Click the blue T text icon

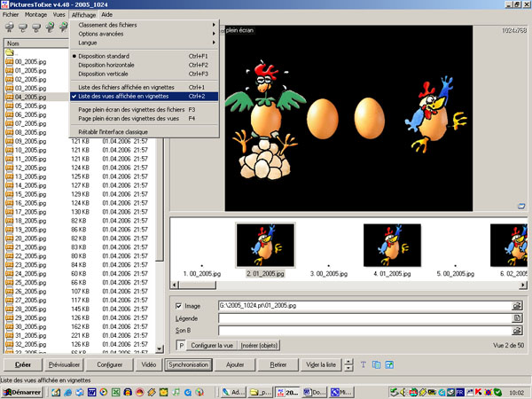[363, 364]
